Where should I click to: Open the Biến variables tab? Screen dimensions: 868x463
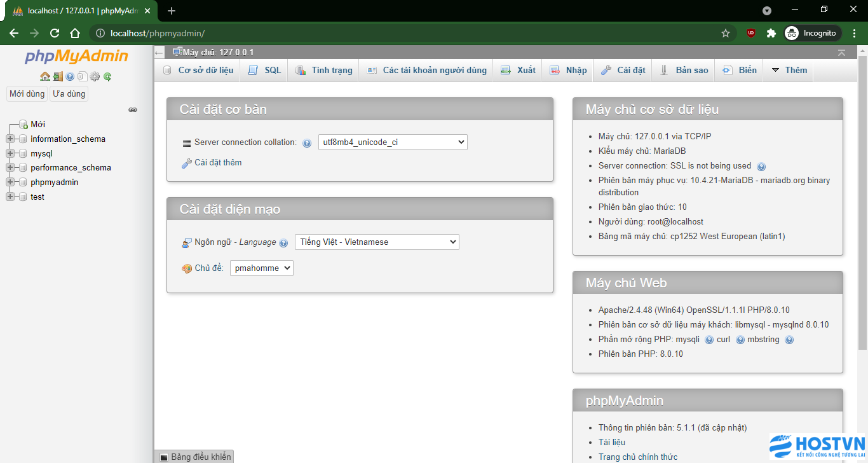[740, 71]
